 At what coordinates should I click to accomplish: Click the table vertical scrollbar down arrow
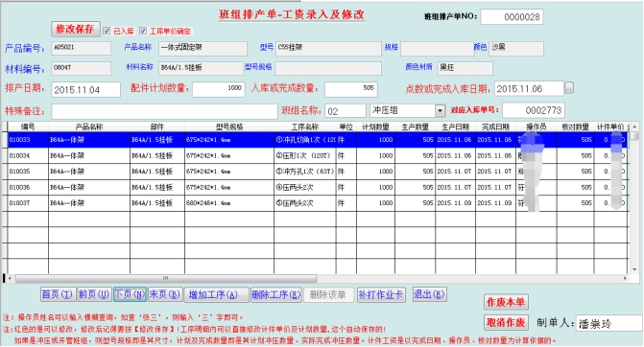tap(635, 269)
